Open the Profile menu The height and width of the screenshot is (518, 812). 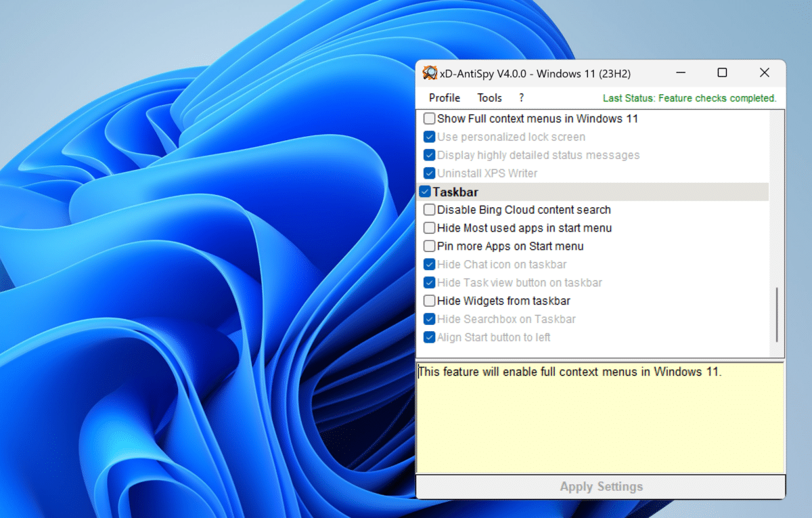444,98
